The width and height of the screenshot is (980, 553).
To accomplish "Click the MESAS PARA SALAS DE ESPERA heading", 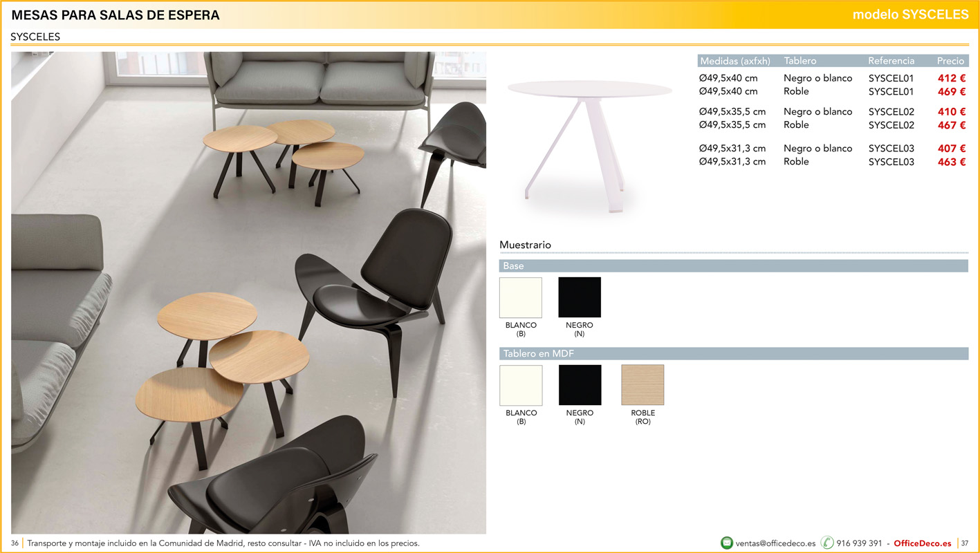I will 115,15.
